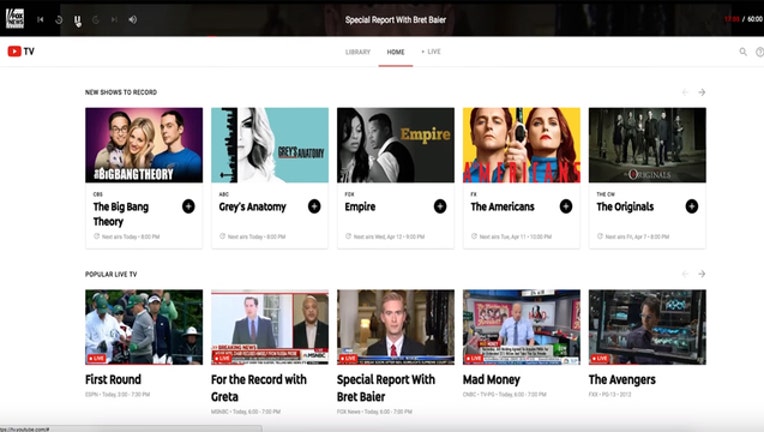Watch Mad Money live thumbnail
The width and height of the screenshot is (764, 432).
click(521, 327)
